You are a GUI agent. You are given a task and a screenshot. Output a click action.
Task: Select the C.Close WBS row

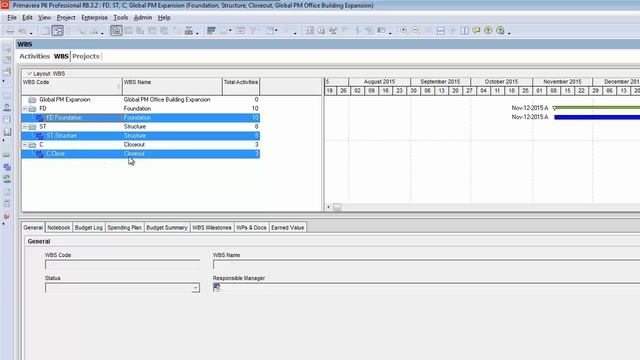click(140, 153)
